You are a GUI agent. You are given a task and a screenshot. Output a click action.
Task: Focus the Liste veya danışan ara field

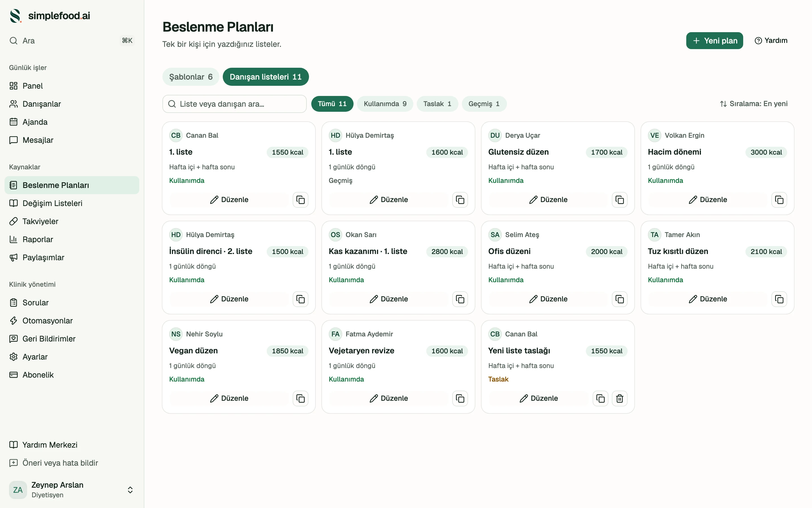[234, 104]
